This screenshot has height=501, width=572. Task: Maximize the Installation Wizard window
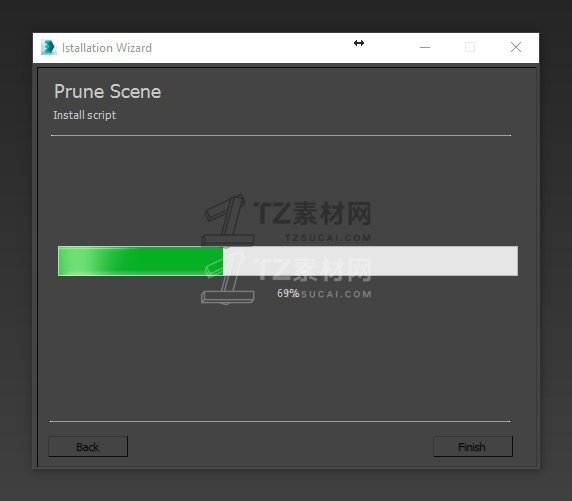pyautogui.click(x=470, y=47)
